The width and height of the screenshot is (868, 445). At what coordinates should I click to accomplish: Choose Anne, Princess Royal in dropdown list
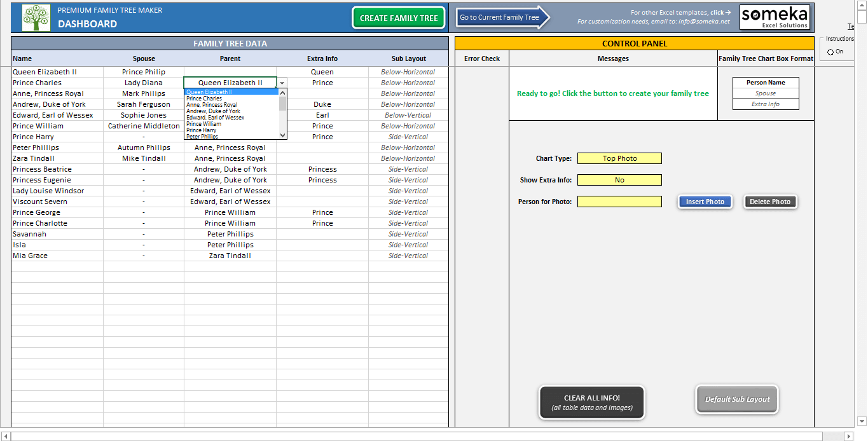[x=231, y=105]
